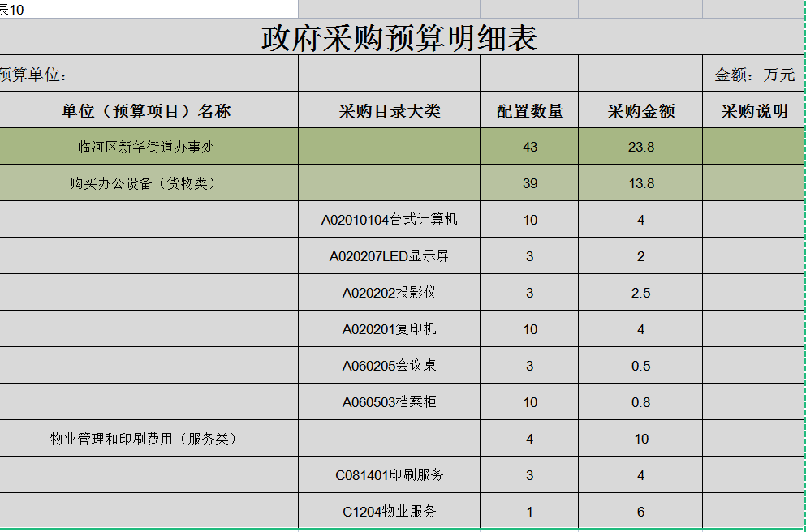Click the A060503档案柜 cell
Viewport: 806px width, 532px height.
[x=389, y=401]
